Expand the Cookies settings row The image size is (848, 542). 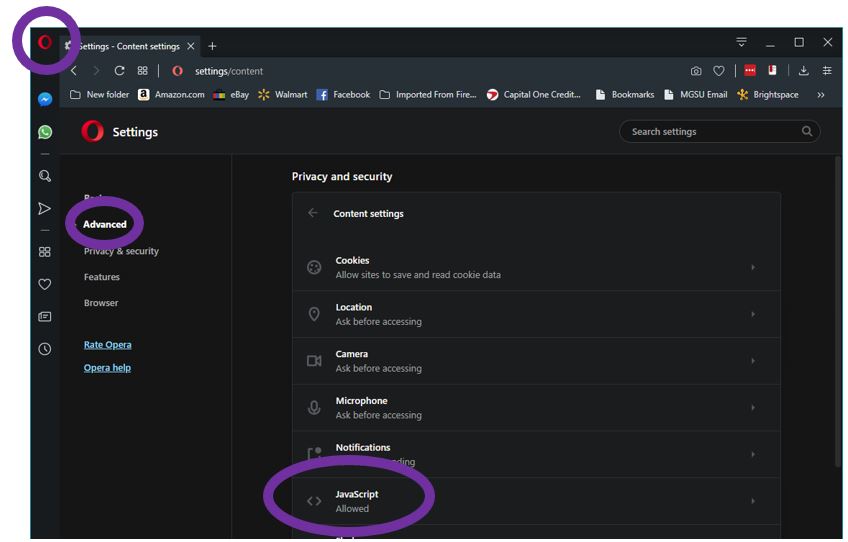tap(536, 267)
